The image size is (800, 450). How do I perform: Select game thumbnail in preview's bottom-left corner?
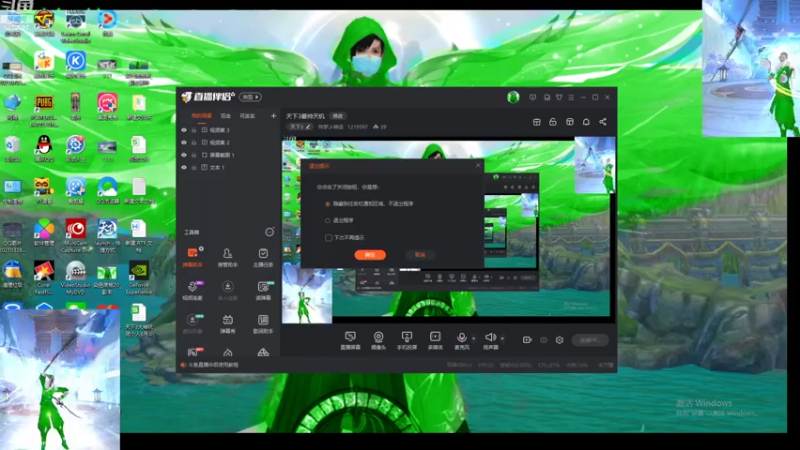click(307, 294)
